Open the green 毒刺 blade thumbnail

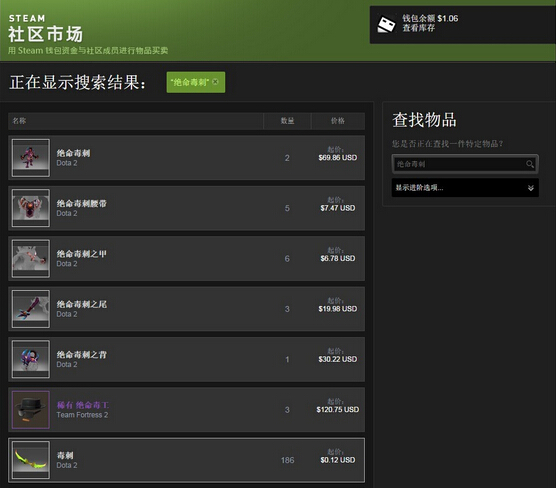point(31,460)
